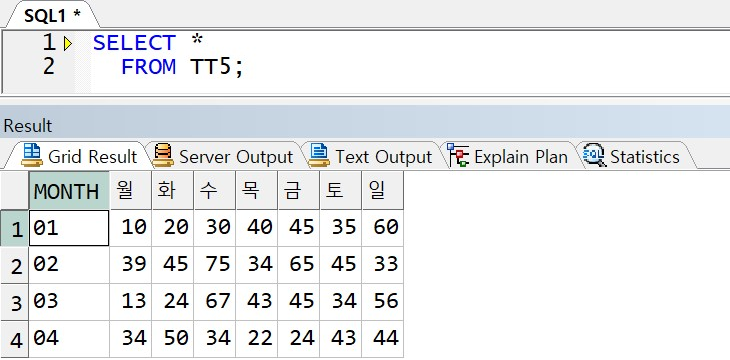Click the TT5 table name in editor
This screenshot has height=360, width=730.
211,67
